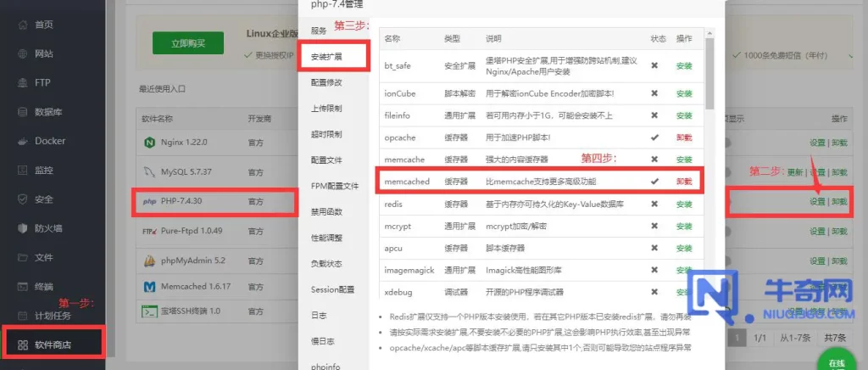Screen dimensions: 868x370
Task: Install the ionCube extension
Action: pyautogui.click(x=684, y=92)
